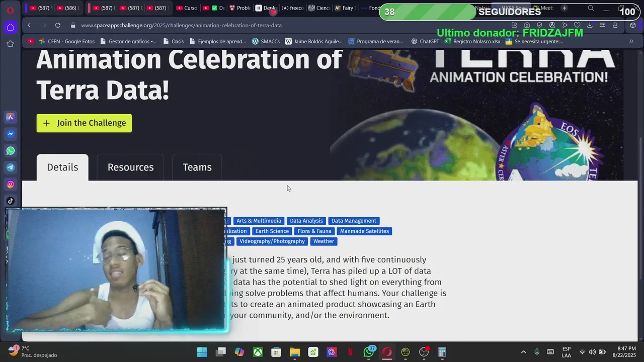Image resolution: width=644 pixels, height=362 pixels.
Task: Open the ChatGPT bookmark
Action: (425, 41)
